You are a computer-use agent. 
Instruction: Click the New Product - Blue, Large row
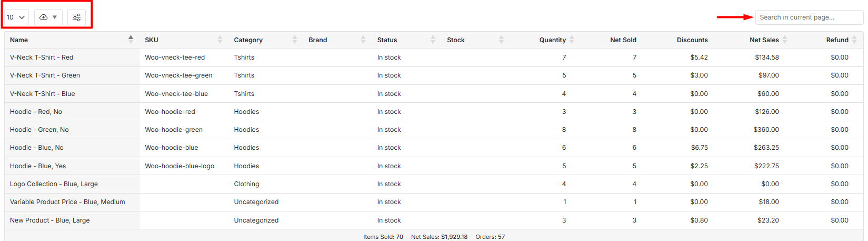click(x=50, y=220)
